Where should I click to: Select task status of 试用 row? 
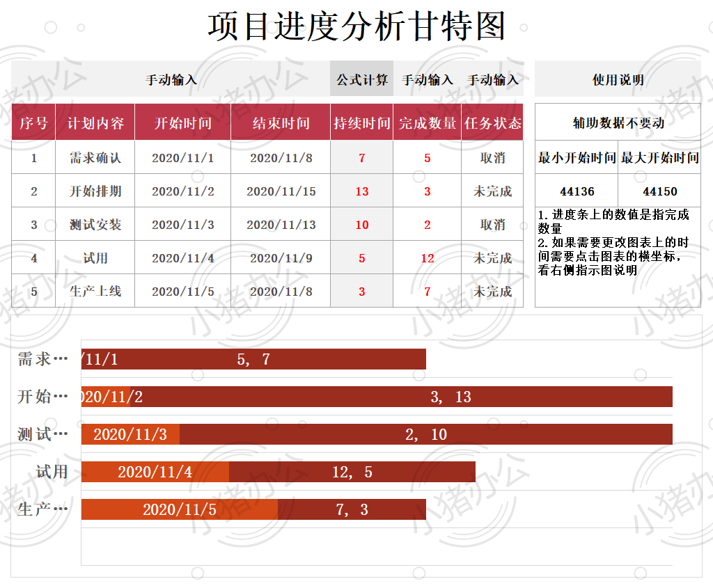click(492, 257)
